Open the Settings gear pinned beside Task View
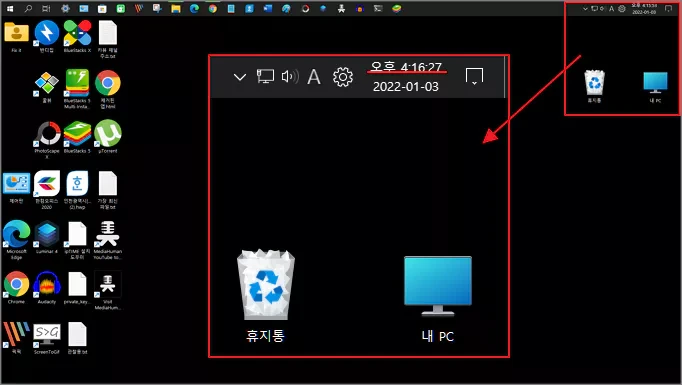682x385 pixels. pyautogui.click(x=65, y=8)
